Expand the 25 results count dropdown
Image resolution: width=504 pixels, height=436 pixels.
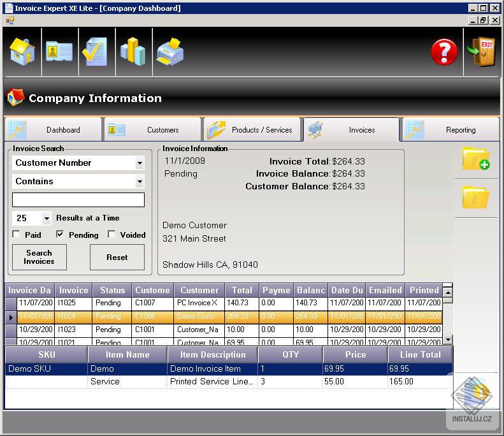coord(47,219)
